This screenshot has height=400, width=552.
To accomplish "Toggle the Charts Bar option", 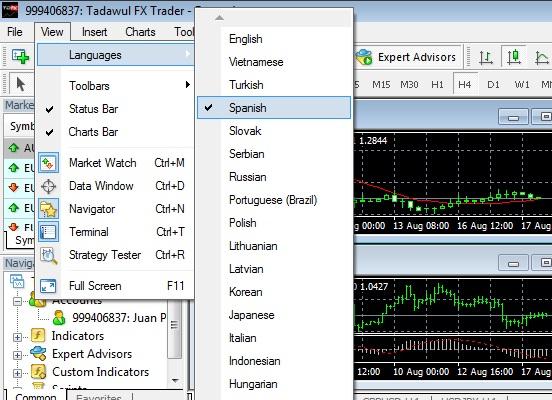I will pos(115,132).
